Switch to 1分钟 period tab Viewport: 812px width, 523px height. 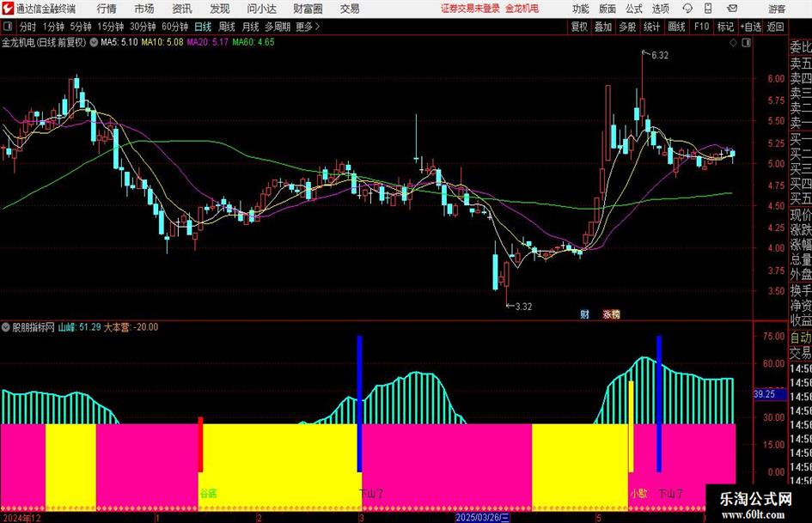(53, 27)
